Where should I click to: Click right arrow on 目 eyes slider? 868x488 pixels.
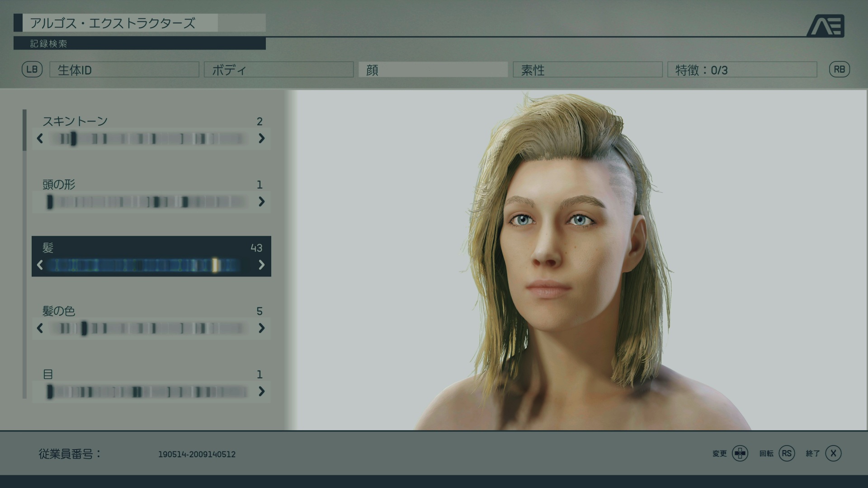click(261, 391)
